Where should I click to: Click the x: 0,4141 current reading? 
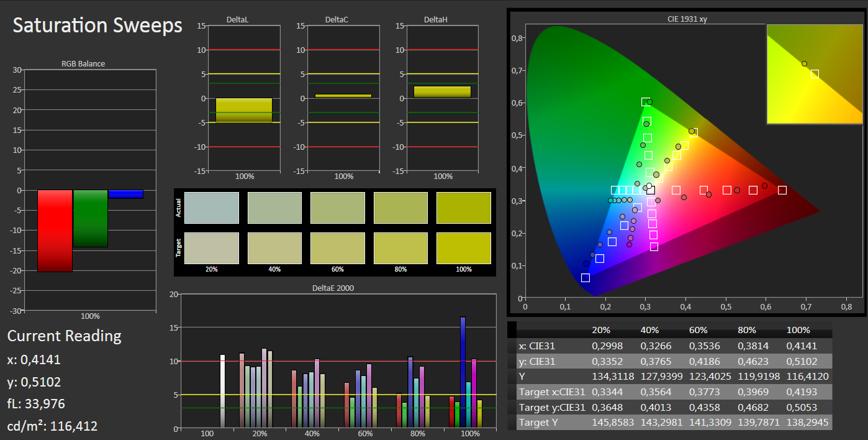click(x=34, y=359)
